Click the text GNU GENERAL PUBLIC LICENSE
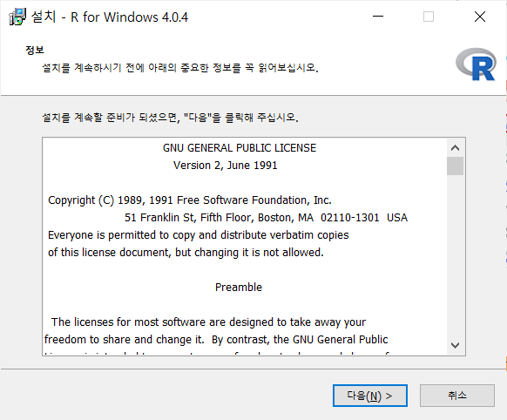This screenshot has width=507, height=420. [240, 148]
